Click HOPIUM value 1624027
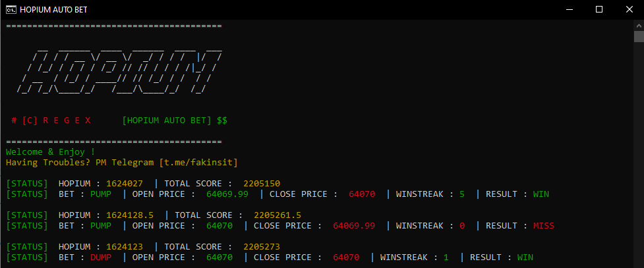The image size is (644, 268). click(125, 184)
